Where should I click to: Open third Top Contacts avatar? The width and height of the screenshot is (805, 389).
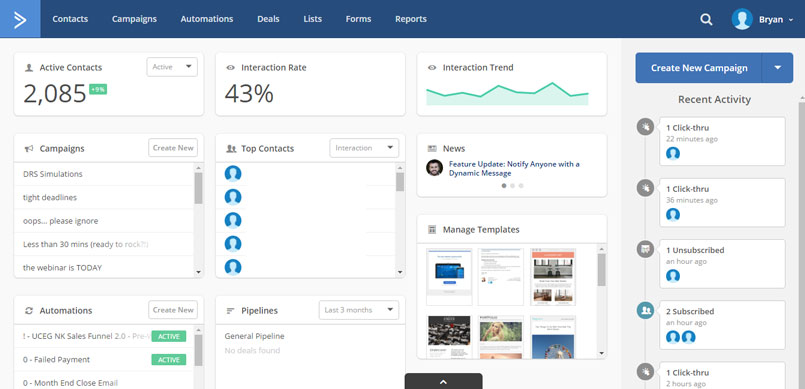(x=233, y=221)
